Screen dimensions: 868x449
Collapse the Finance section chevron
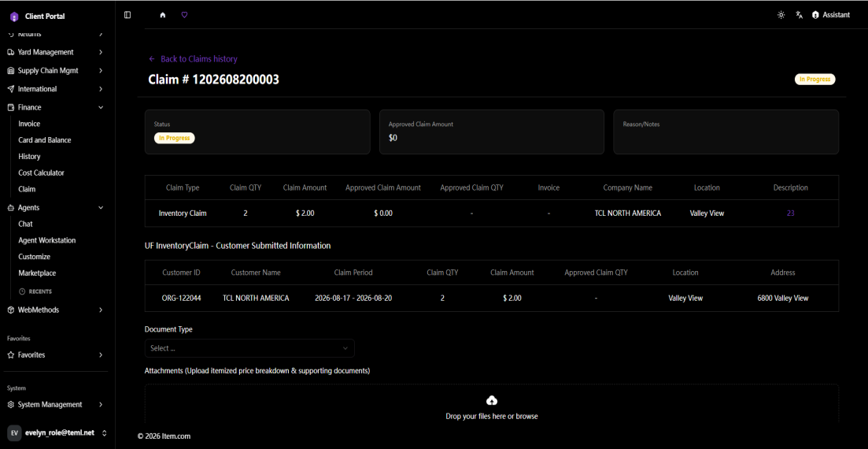pyautogui.click(x=101, y=108)
